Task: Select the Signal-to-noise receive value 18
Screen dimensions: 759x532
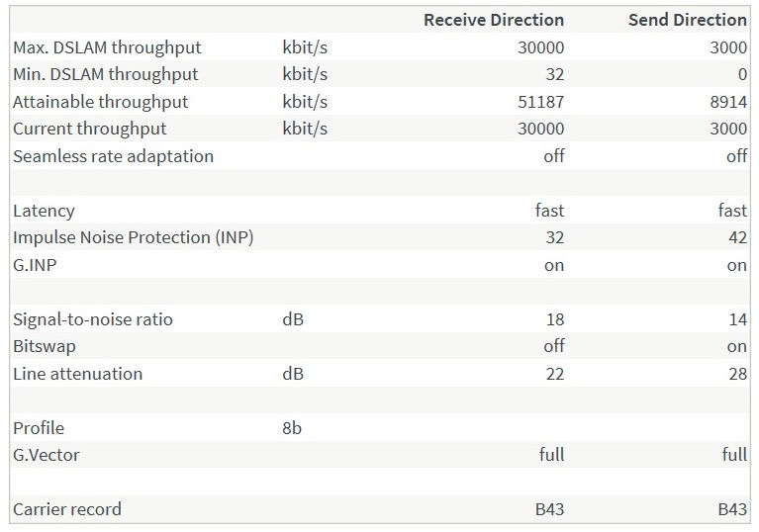Action: pos(554,319)
